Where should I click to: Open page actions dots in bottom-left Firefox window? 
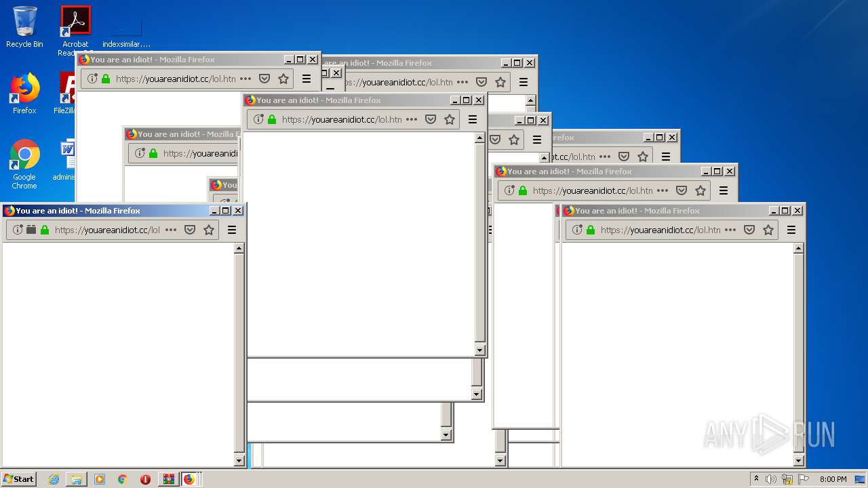[171, 230]
